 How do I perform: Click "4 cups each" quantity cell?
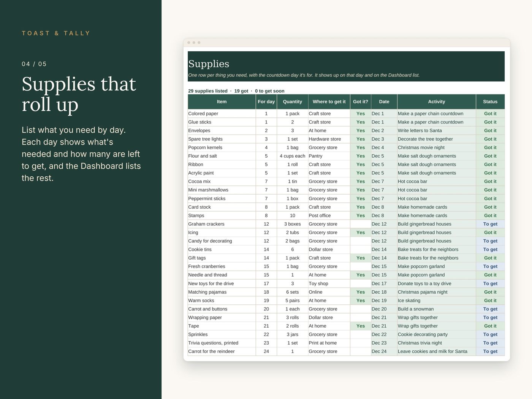click(x=292, y=156)
